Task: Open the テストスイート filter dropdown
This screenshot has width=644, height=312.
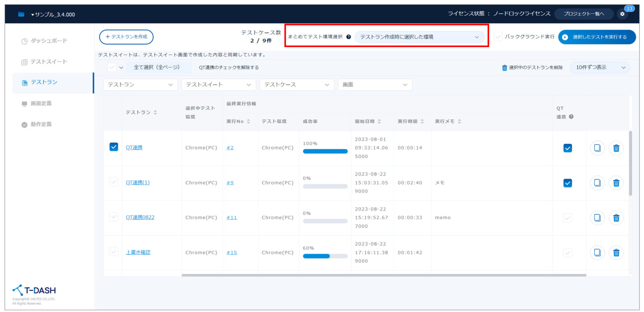Action: 218,85
